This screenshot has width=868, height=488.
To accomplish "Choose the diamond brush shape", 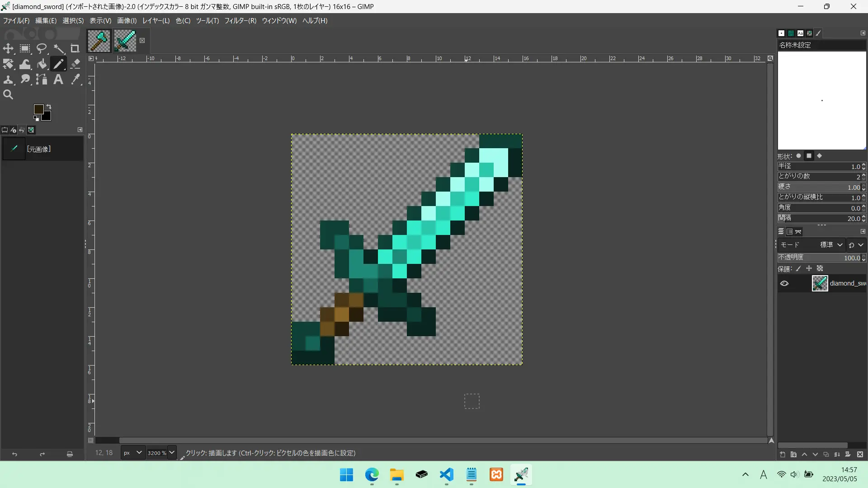I will coord(819,156).
